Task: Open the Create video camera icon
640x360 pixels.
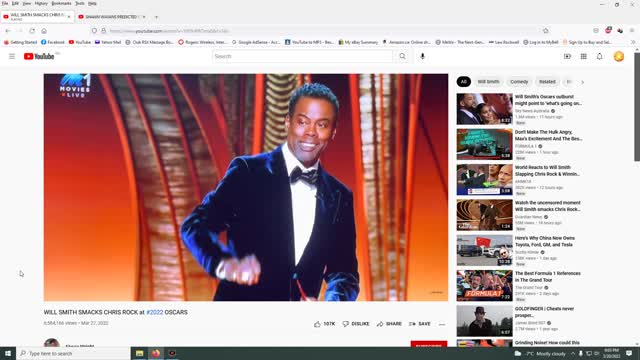Action: pyautogui.click(x=567, y=56)
